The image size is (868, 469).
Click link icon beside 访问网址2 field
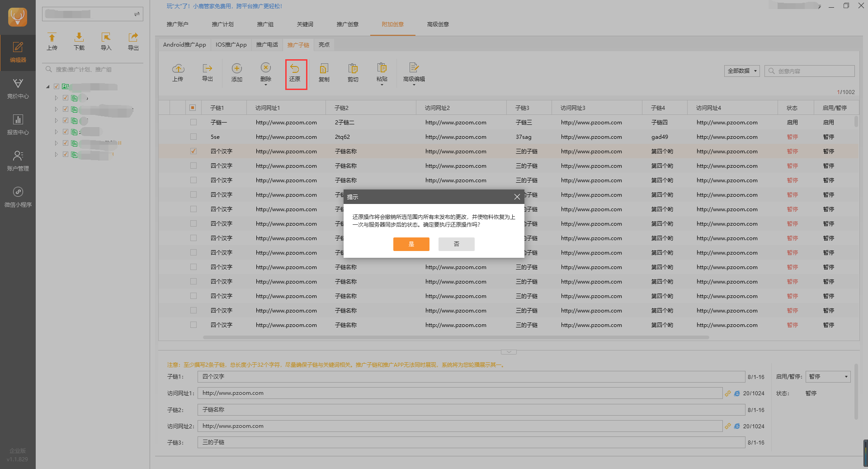pos(728,426)
